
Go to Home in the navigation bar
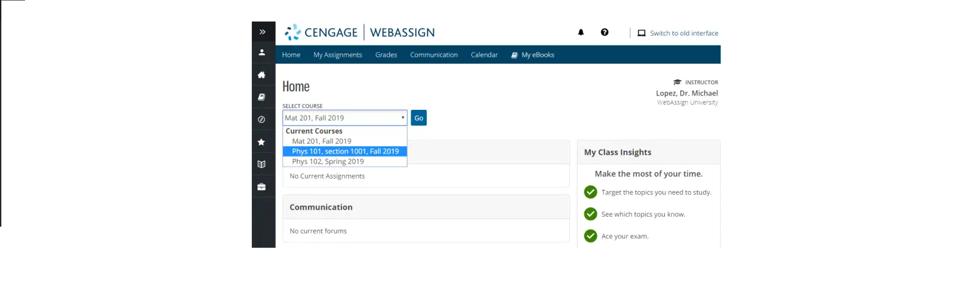click(x=291, y=55)
